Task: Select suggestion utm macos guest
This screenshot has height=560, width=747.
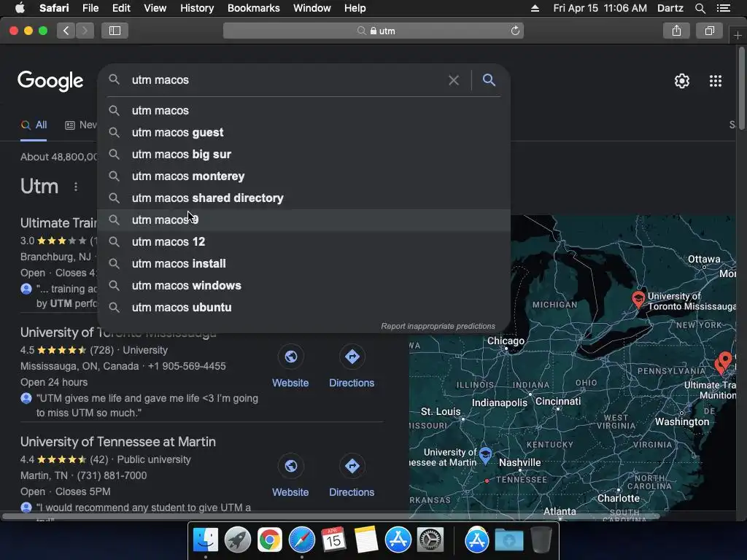Action: 304,133
